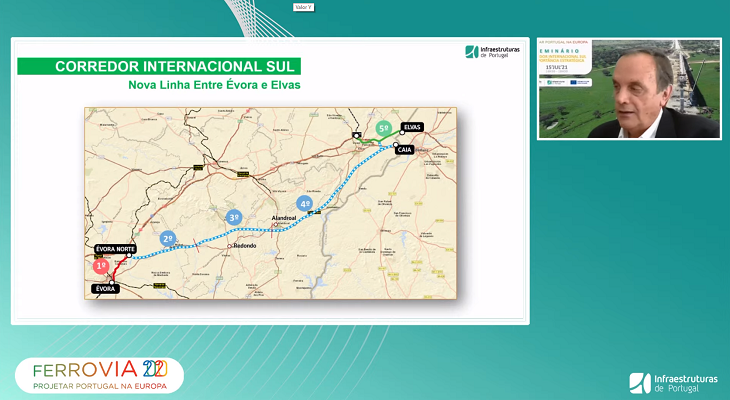
Task: Click the Corredor Internacional Sul title banner
Action: (159, 66)
